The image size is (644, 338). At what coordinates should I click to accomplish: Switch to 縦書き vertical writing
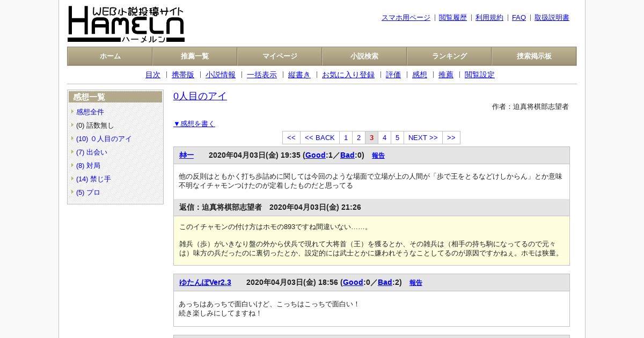[299, 75]
